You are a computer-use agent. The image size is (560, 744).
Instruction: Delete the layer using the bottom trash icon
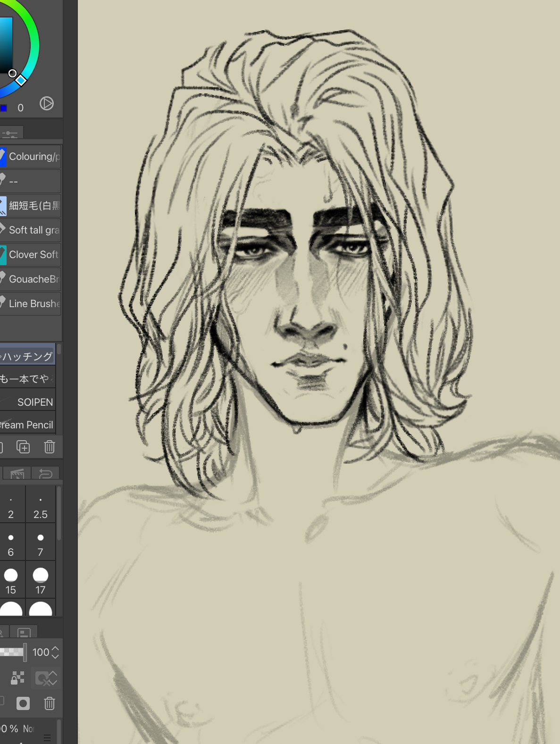pyautogui.click(x=50, y=703)
